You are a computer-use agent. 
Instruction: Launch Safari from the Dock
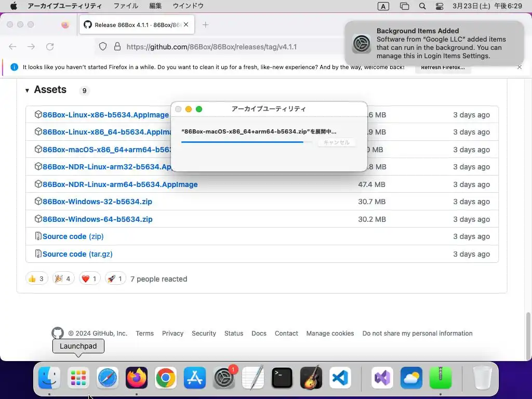108,378
